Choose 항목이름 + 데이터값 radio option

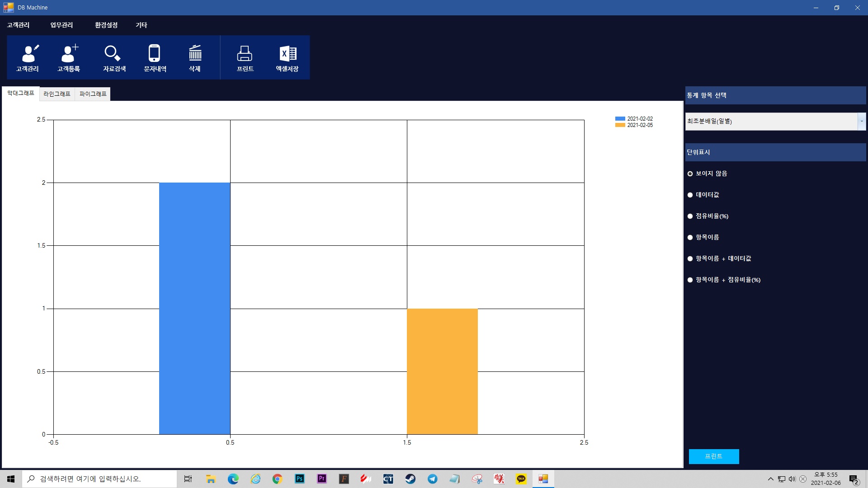pyautogui.click(x=690, y=259)
